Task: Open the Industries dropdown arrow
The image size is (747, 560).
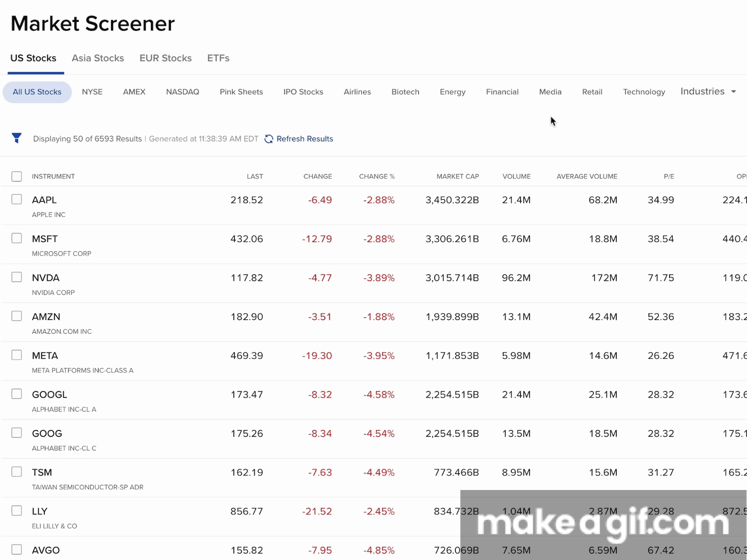Action: click(x=733, y=92)
